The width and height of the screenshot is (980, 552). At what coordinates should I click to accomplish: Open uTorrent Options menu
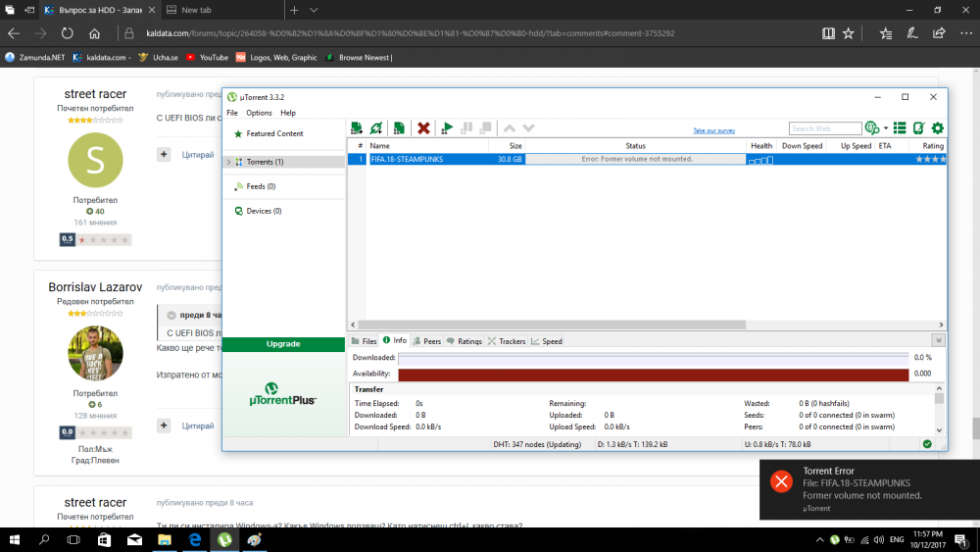click(259, 113)
